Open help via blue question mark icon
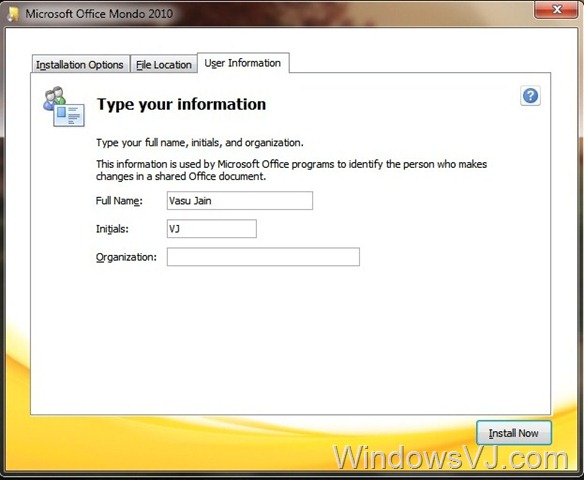 [x=530, y=96]
